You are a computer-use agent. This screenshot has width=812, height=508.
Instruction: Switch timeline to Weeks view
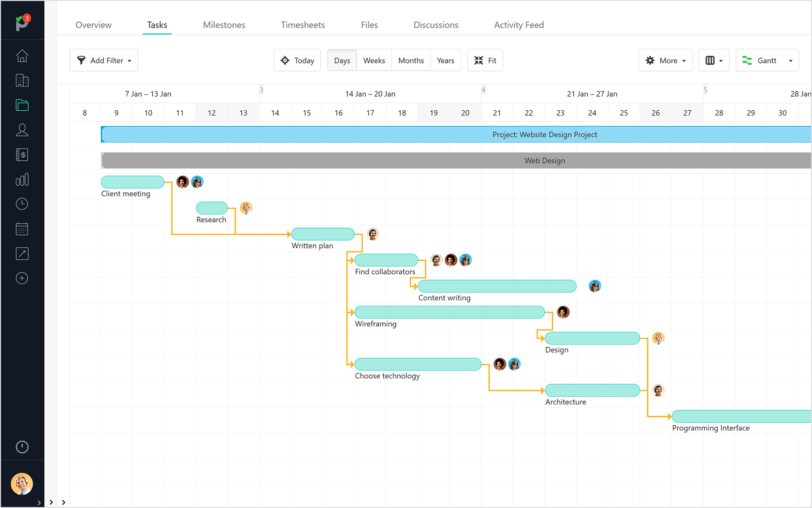pos(374,60)
